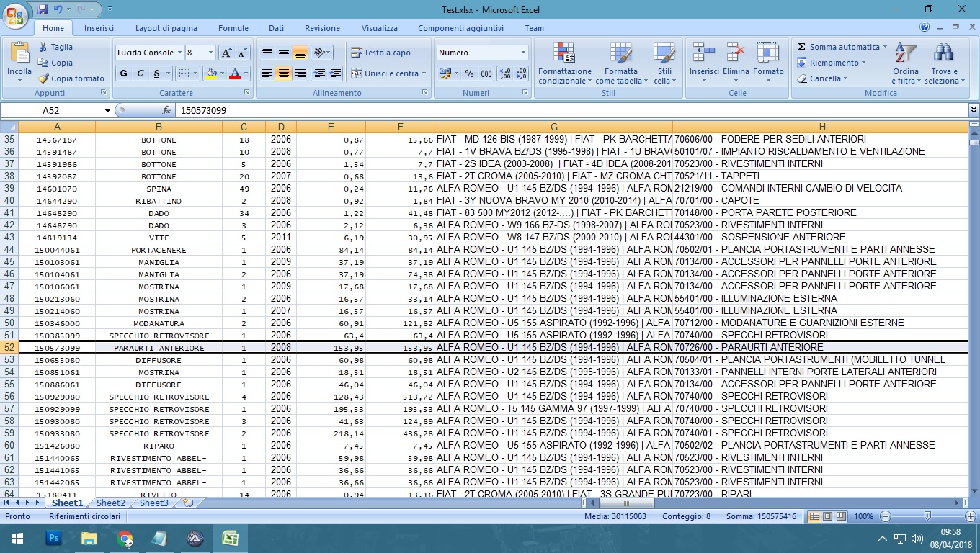Toggle align text left

267,73
